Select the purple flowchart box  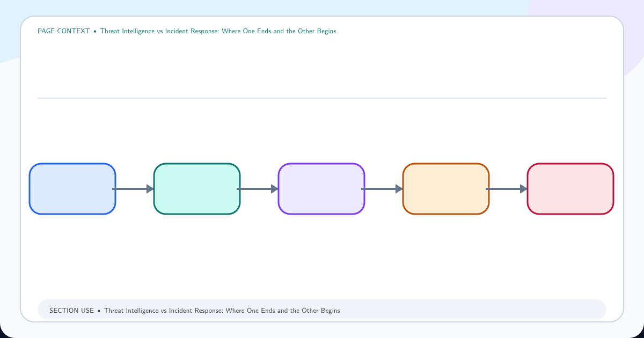point(321,189)
